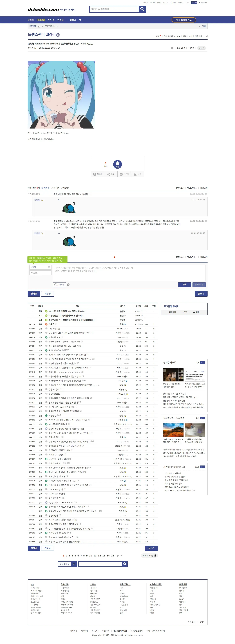The width and height of the screenshot is (235, 644).
Task: Close the green nickname tooltip
Action: tap(65, 258)
